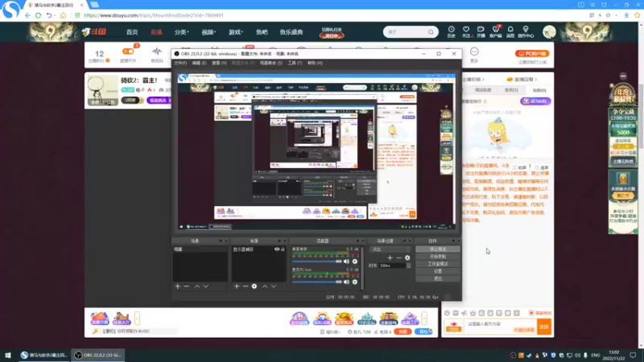This screenshot has width=644, height=362.
Task: Toggle lock on display capture source
Action: 283,249
